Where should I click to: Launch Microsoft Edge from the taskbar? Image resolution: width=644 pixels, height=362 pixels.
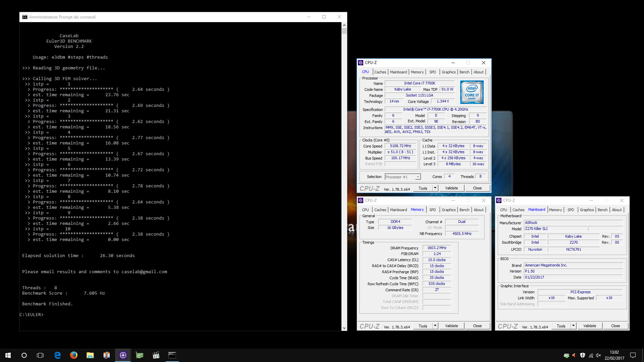click(57, 355)
